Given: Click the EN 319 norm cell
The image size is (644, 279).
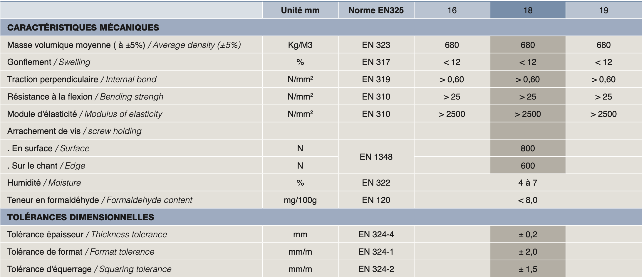Looking at the screenshot, I should tap(376, 80).
